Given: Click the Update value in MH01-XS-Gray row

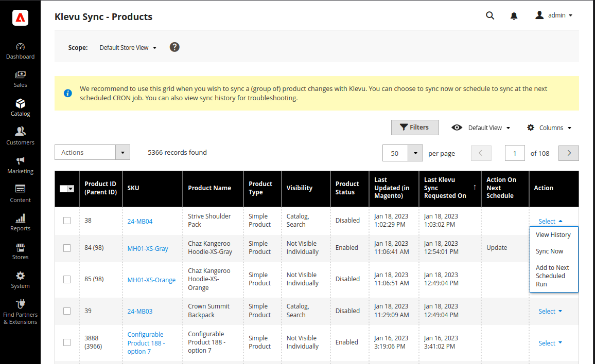Looking at the screenshot, I should [x=496, y=248].
